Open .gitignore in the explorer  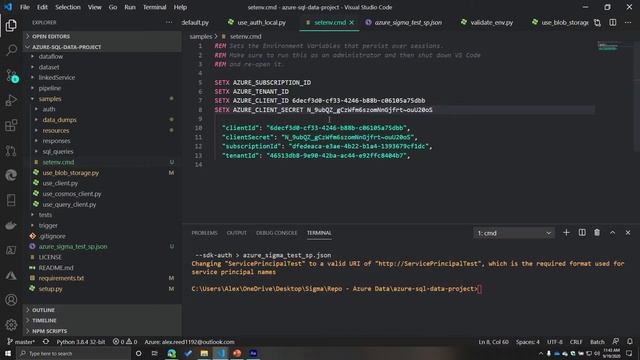[x=52, y=236]
